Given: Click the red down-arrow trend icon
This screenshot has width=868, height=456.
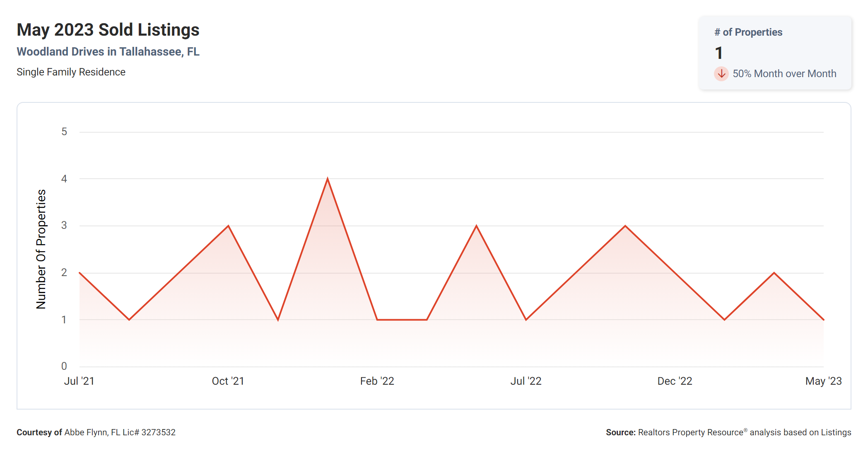Looking at the screenshot, I should tap(721, 74).
